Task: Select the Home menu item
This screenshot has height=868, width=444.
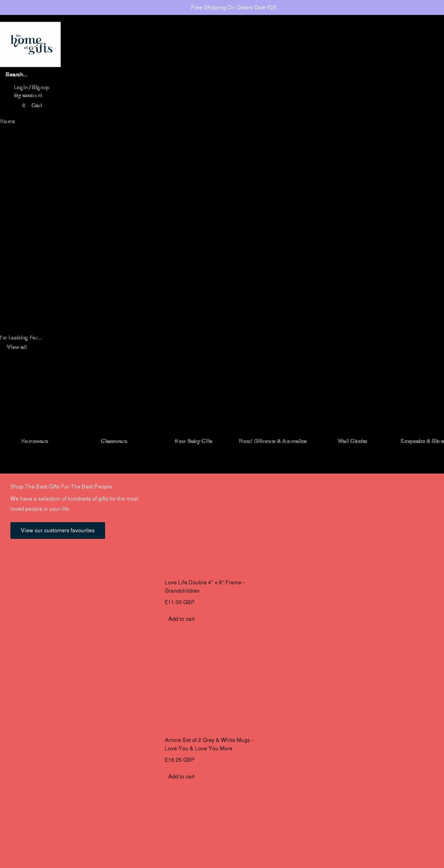Action: click(7, 121)
